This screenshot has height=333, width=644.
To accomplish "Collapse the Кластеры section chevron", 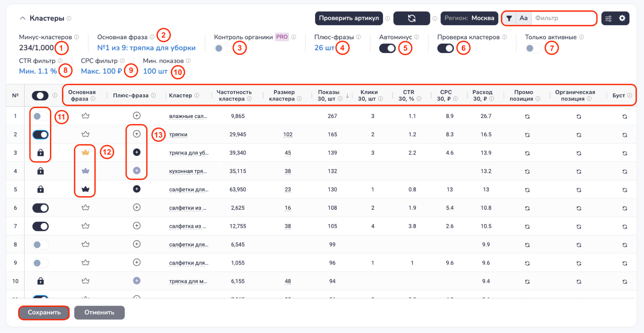I will point(22,18).
